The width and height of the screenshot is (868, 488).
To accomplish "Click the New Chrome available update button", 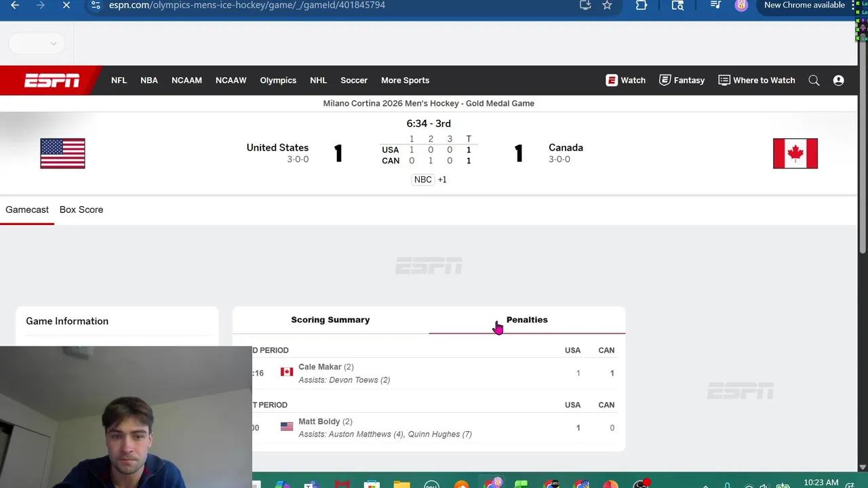I will pyautogui.click(x=804, y=5).
